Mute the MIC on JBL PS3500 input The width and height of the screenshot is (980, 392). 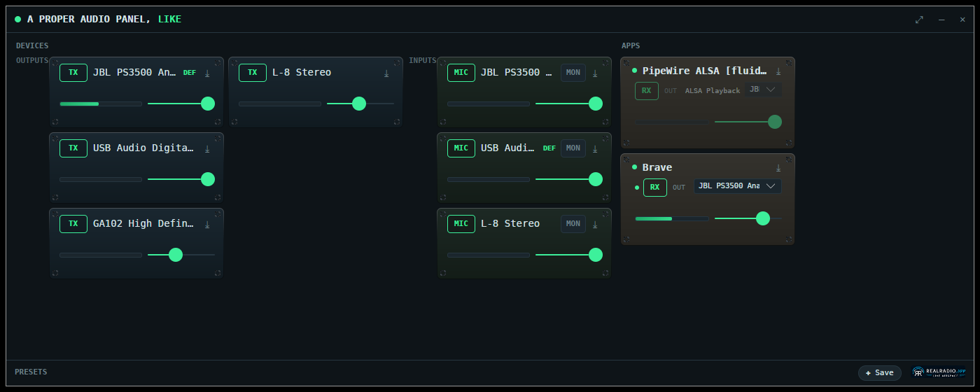coord(461,73)
